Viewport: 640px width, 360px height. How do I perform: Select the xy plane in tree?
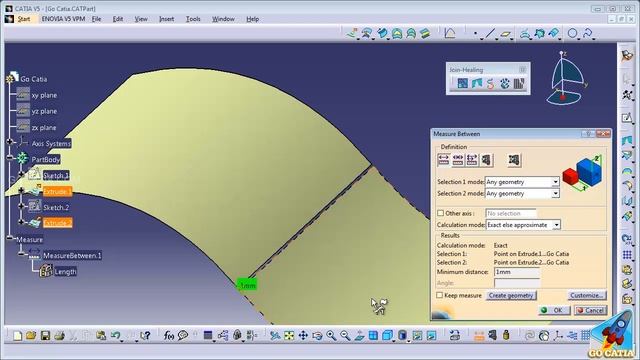[44, 95]
